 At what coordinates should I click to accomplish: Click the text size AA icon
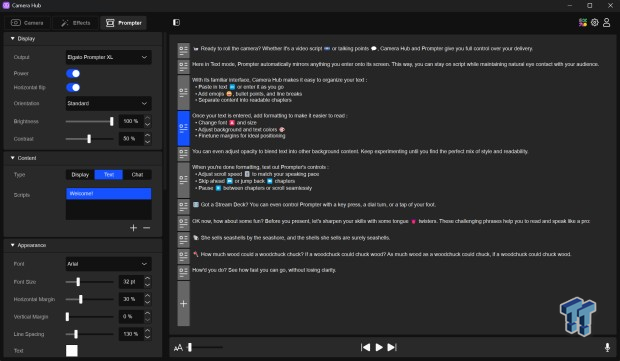click(x=178, y=348)
